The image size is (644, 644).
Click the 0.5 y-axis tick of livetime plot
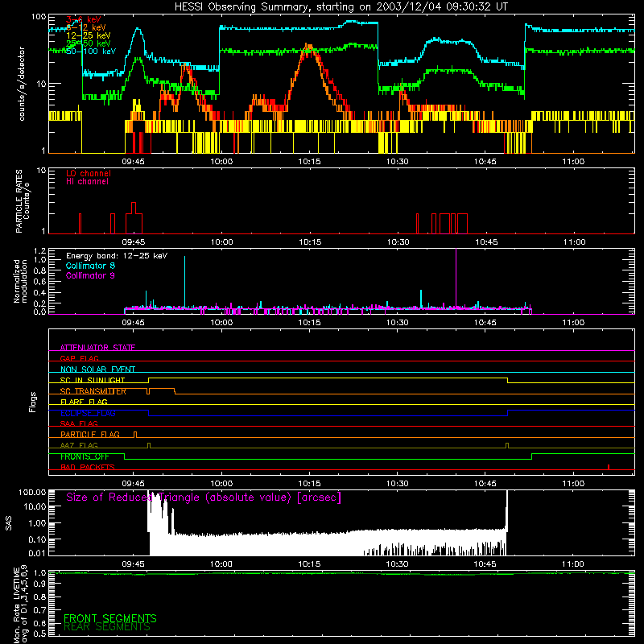click(x=39, y=634)
